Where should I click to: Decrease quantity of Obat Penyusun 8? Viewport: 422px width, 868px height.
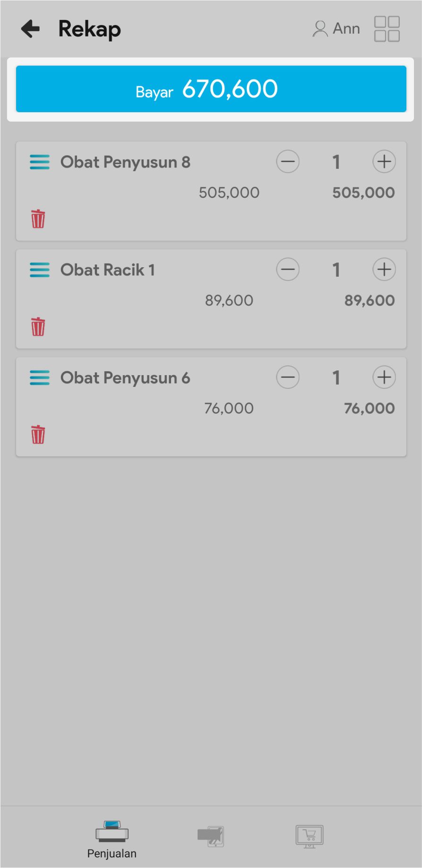pos(287,162)
